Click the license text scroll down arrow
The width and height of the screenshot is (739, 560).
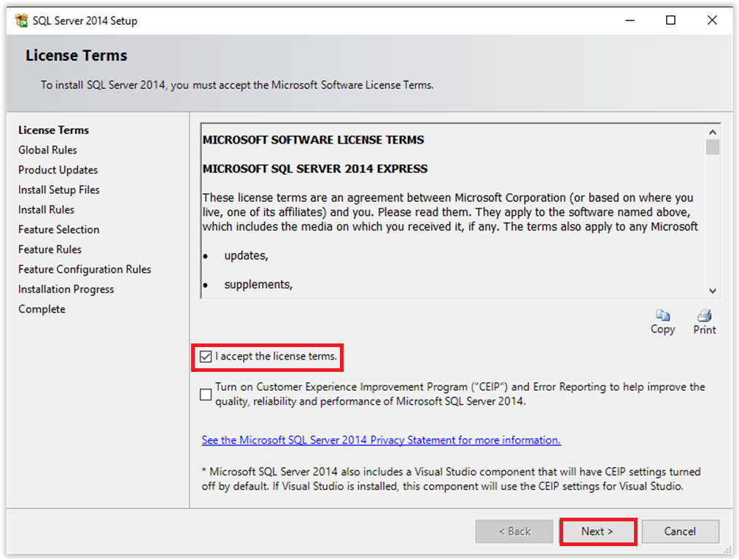(713, 291)
